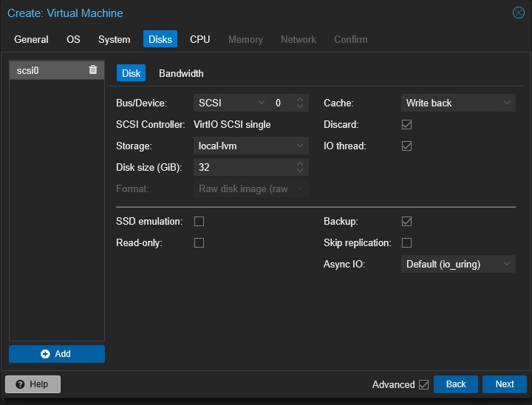
Task: Close the Create Virtual Machine dialog
Action: [519, 13]
